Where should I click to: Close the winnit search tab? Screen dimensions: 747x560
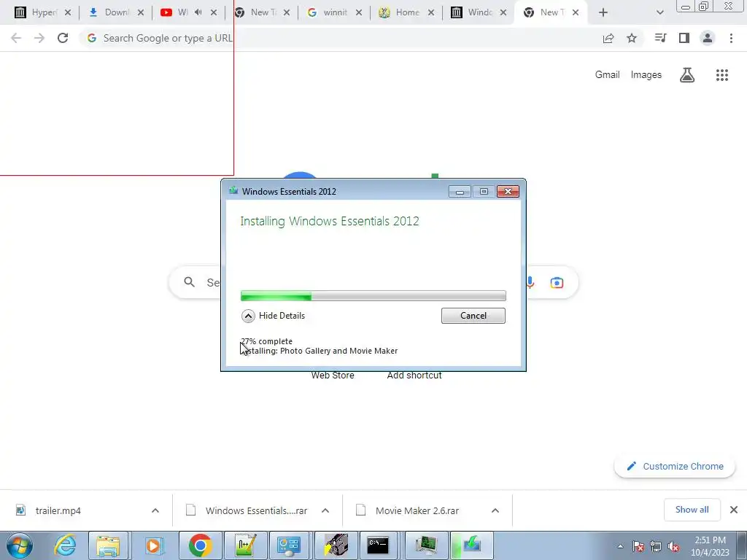click(x=358, y=12)
